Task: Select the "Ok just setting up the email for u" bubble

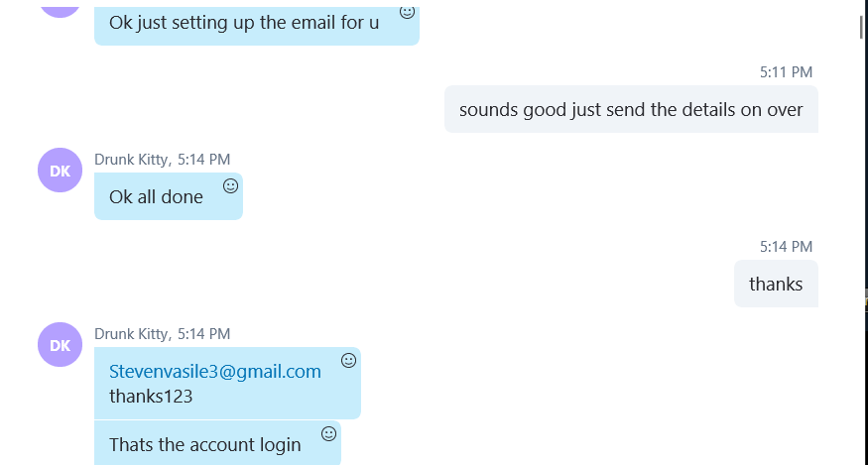Action: (257, 26)
